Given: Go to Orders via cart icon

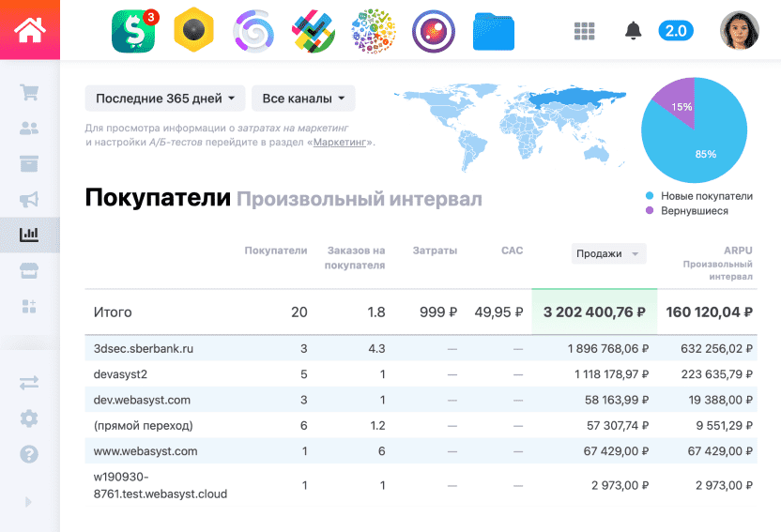Looking at the screenshot, I should 29,92.
